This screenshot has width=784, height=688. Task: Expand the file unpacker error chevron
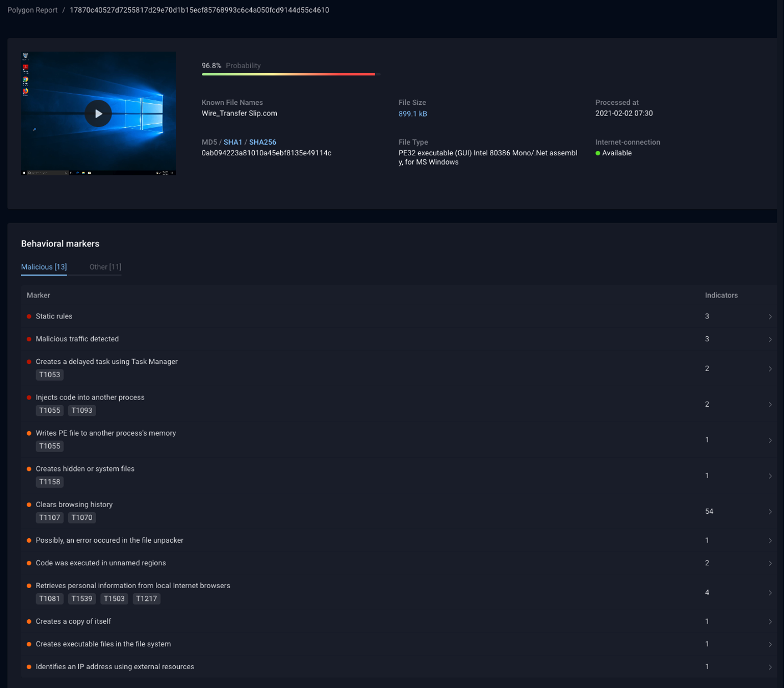pyautogui.click(x=770, y=540)
